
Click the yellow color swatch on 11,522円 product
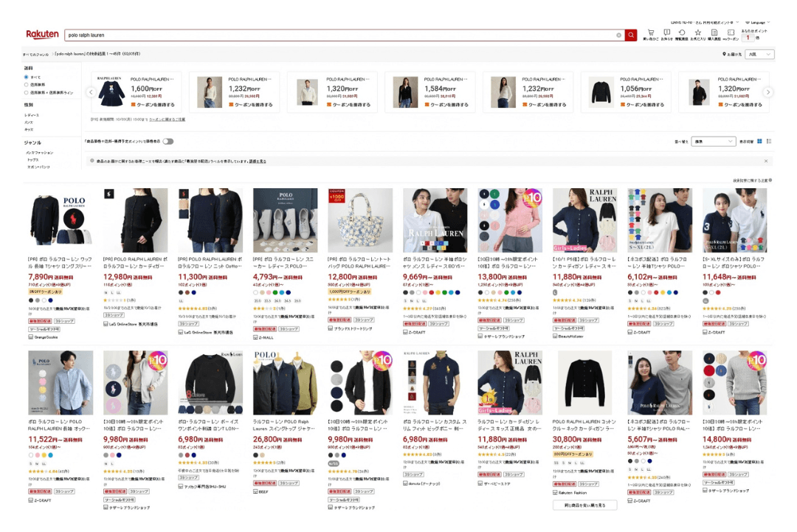(x=44, y=455)
